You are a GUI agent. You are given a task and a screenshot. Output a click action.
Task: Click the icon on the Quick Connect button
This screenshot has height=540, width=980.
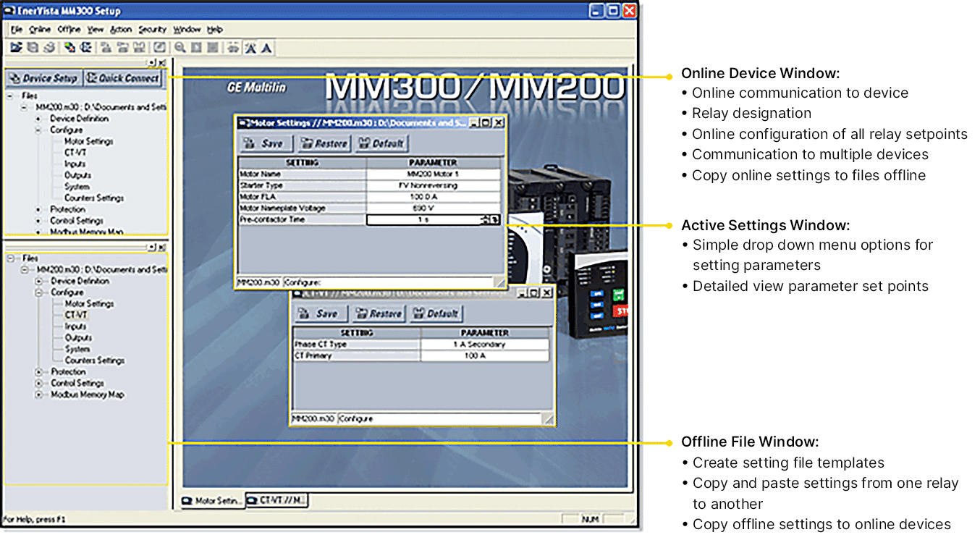[x=92, y=78]
